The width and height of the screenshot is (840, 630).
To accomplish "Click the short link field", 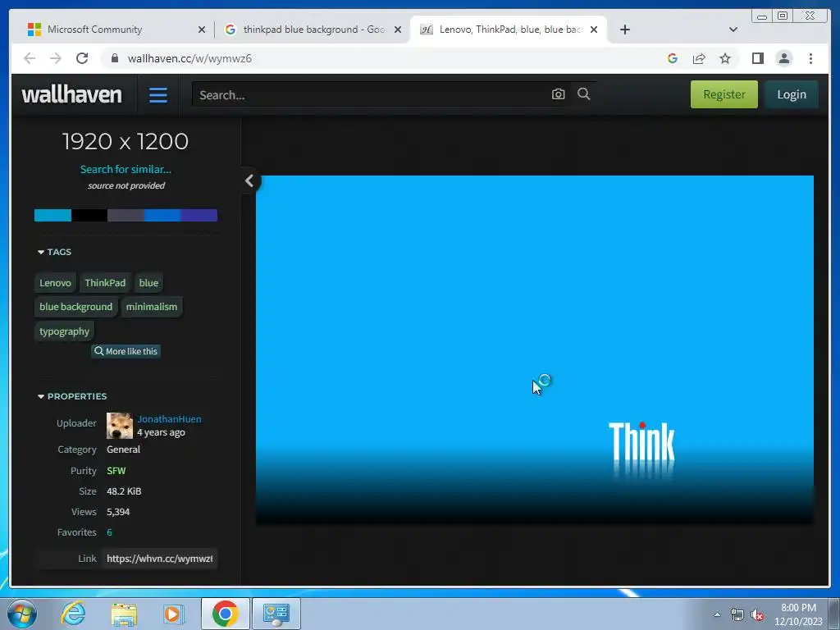I will pos(160,559).
